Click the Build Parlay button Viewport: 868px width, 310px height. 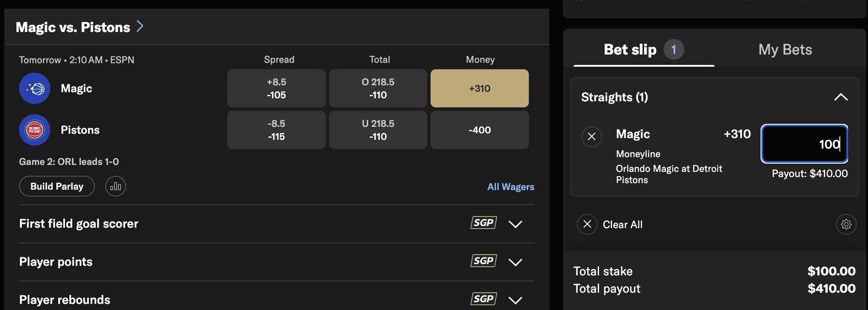pos(56,186)
